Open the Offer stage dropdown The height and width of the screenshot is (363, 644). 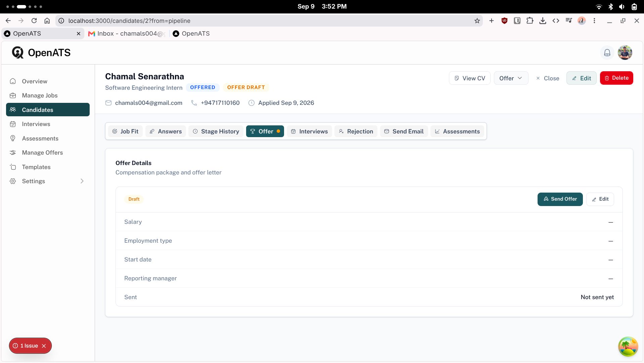(511, 78)
